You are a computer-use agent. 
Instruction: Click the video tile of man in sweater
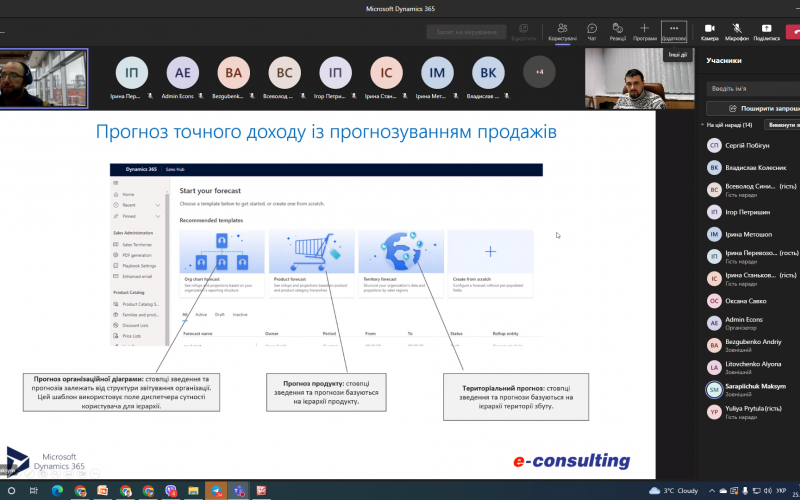(640, 78)
